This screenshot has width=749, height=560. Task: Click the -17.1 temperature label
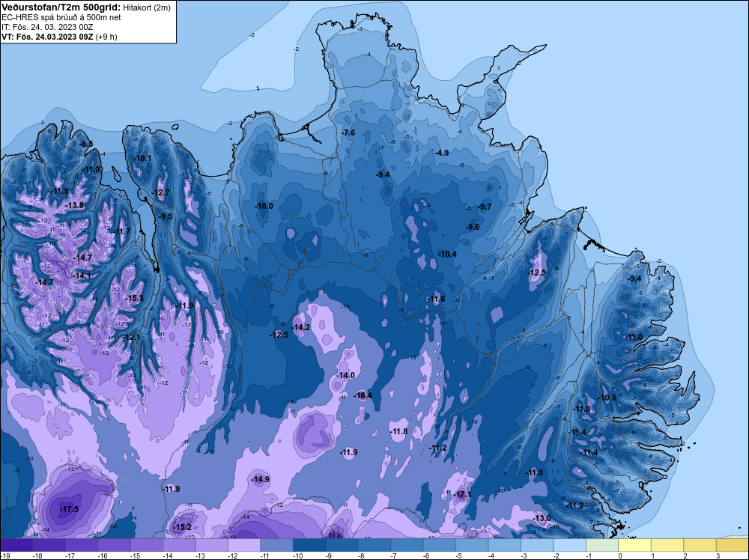[462, 495]
